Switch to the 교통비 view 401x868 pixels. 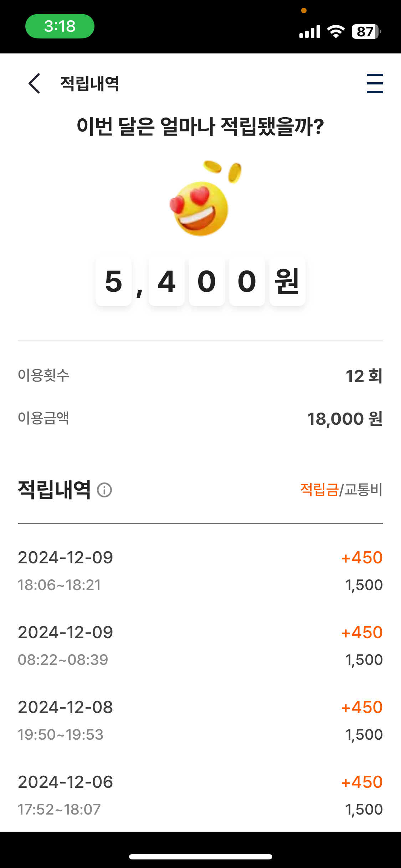(x=363, y=490)
